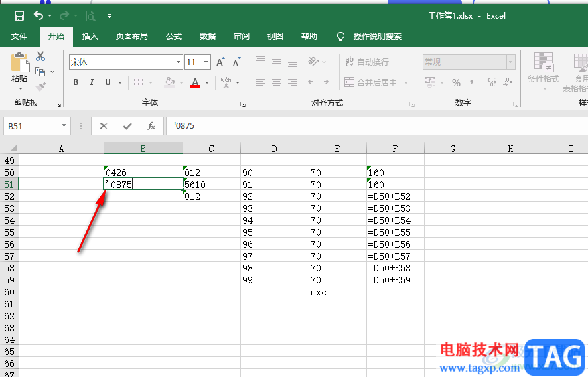Apply percent style
This screenshot has height=377, width=588.
coord(456,82)
